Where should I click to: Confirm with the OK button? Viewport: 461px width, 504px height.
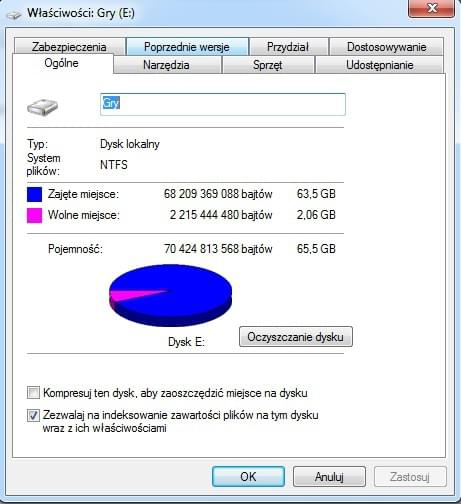(x=248, y=477)
